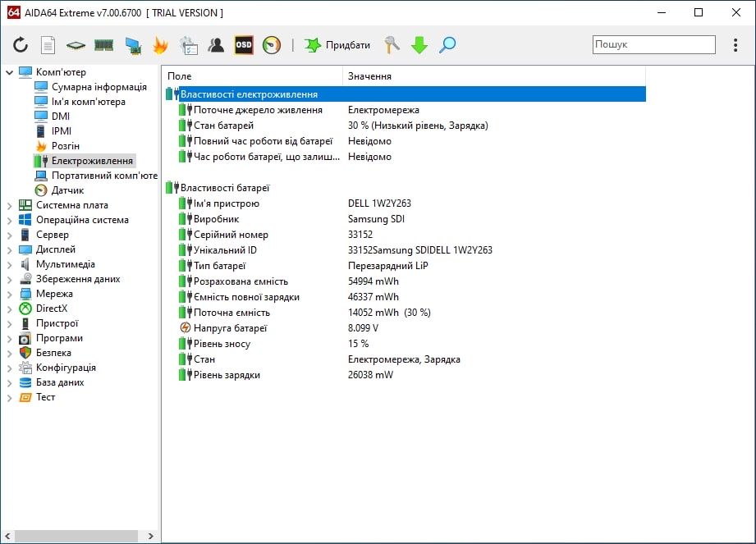Click the Напруга батареї voltage icon
The height and width of the screenshot is (544, 756).
click(x=186, y=328)
